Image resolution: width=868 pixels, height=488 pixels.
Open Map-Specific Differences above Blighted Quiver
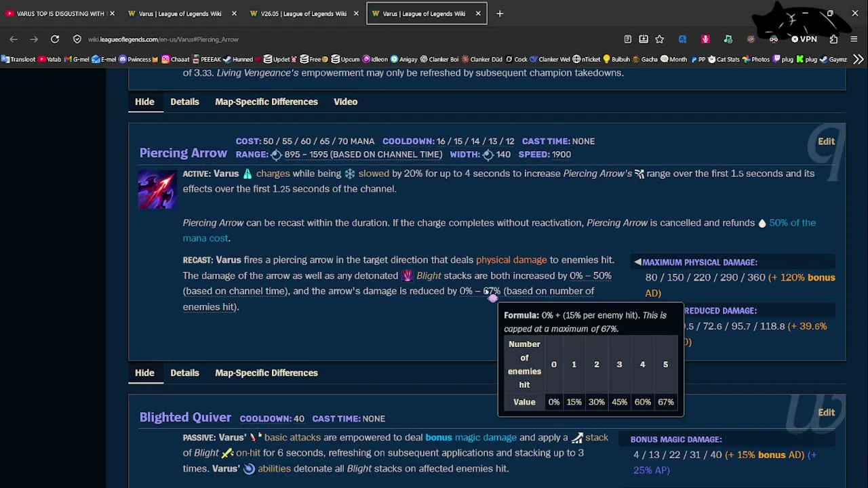point(267,373)
